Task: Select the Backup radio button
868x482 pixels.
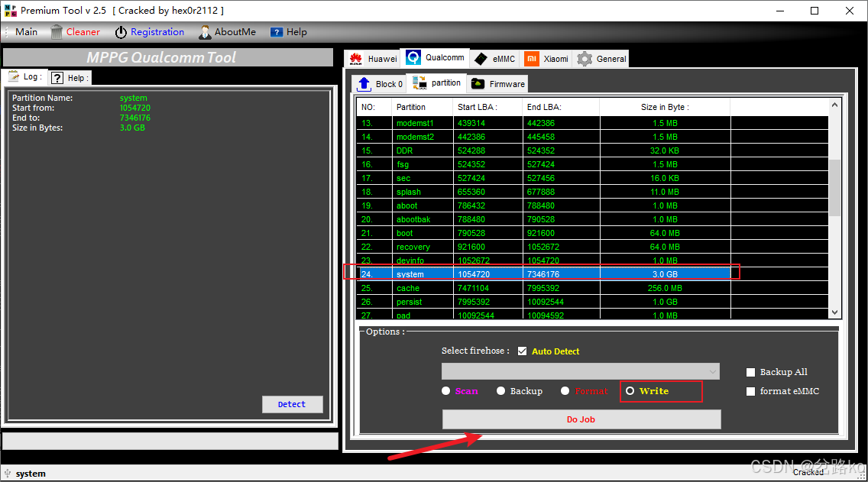Action: [501, 390]
